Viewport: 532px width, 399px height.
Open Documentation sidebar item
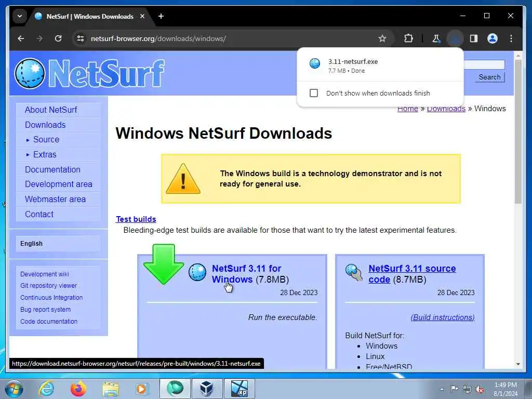pos(52,169)
